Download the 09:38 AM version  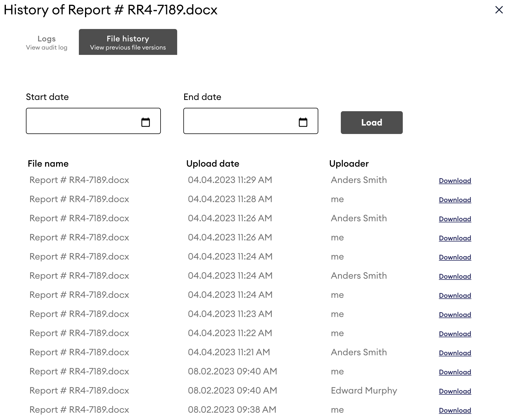coord(455,410)
